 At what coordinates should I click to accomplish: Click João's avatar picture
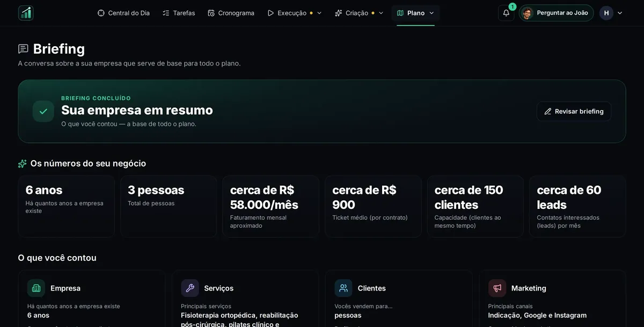pyautogui.click(x=527, y=13)
